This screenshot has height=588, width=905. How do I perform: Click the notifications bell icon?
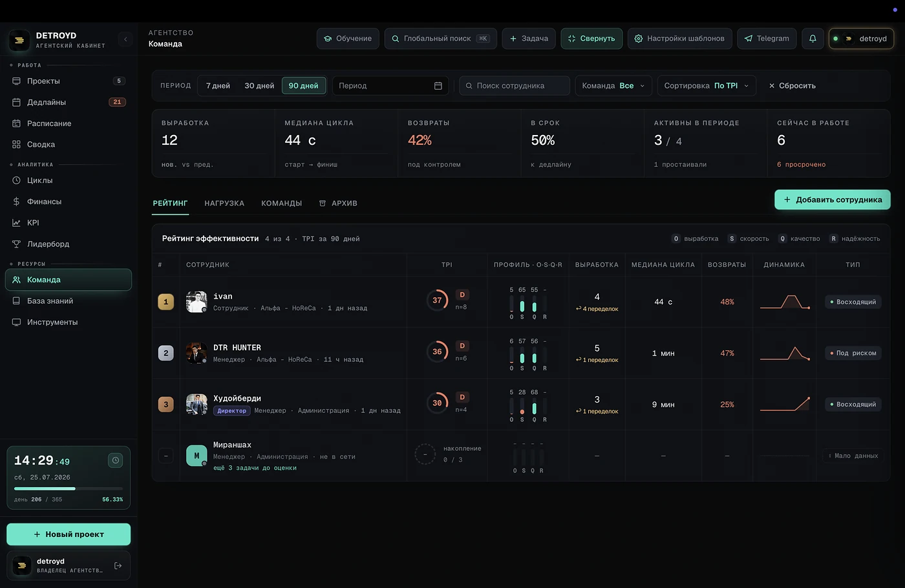click(x=813, y=39)
